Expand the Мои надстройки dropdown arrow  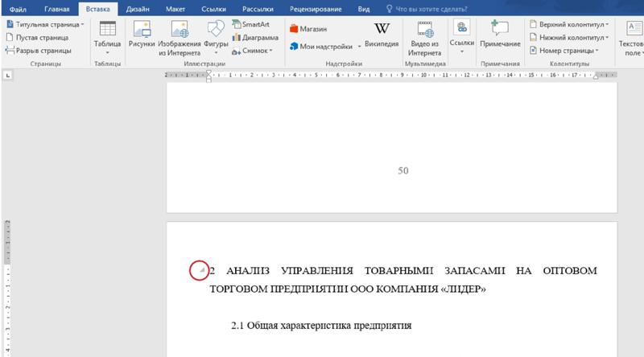coord(359,47)
